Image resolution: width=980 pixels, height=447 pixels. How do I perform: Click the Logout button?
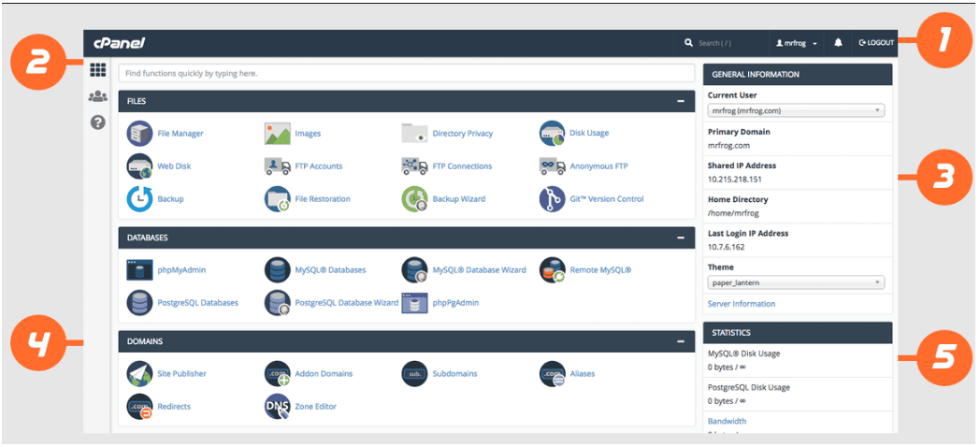877,43
